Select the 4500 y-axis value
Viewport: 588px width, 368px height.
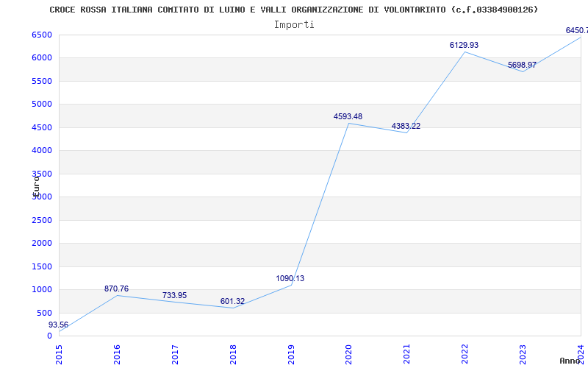pyautogui.click(x=42, y=127)
